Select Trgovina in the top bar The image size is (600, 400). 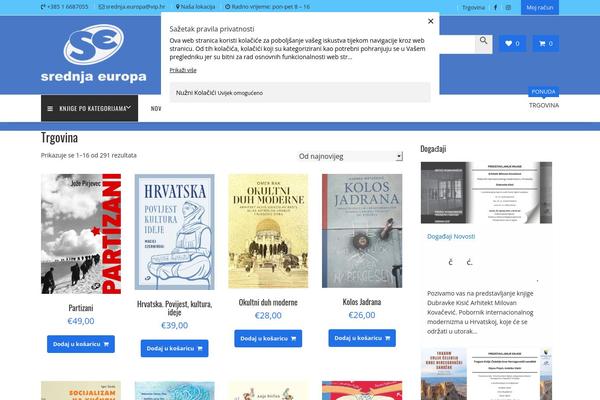pos(473,7)
